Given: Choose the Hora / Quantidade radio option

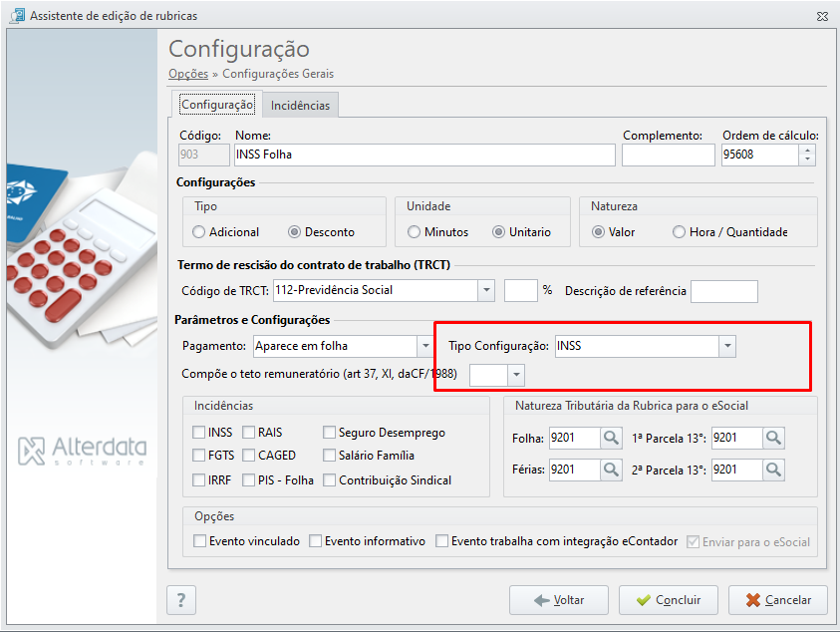Looking at the screenshot, I should point(679,232).
